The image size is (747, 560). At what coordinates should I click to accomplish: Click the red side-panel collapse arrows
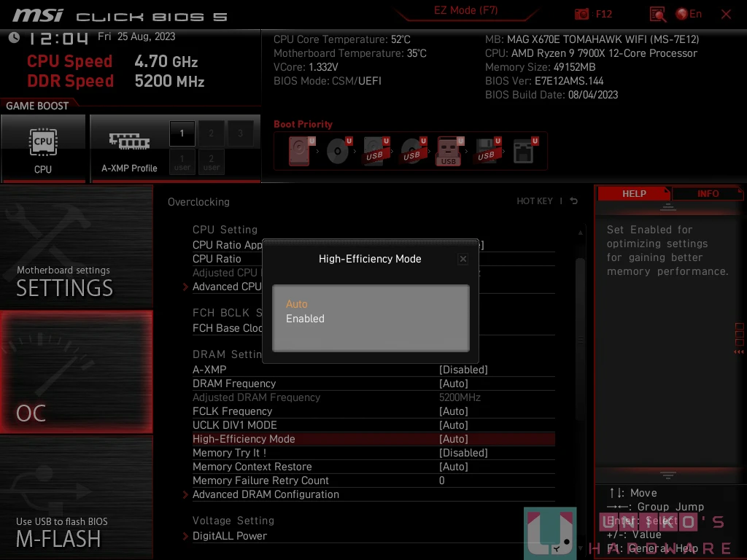pyautogui.click(x=738, y=352)
